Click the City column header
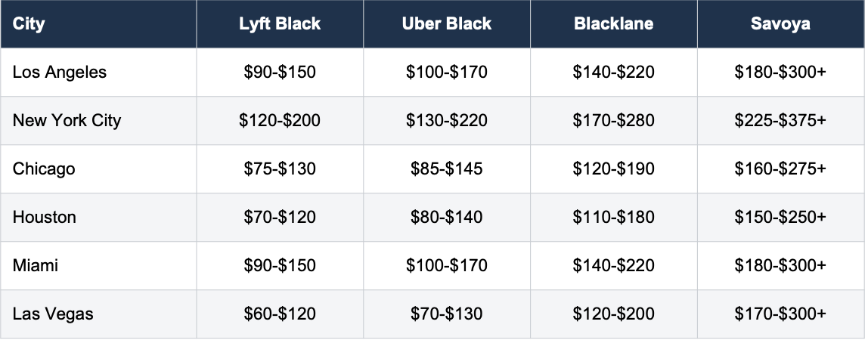Image resolution: width=868 pixels, height=340 pixels. (x=28, y=23)
